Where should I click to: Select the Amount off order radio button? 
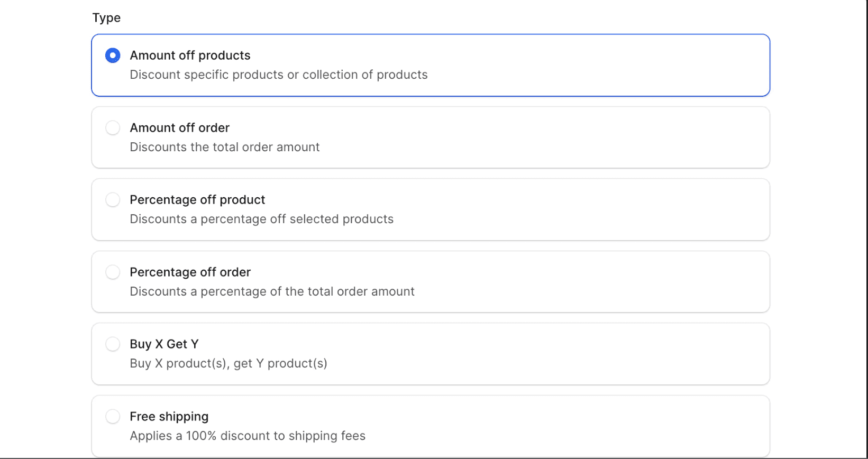[113, 128]
